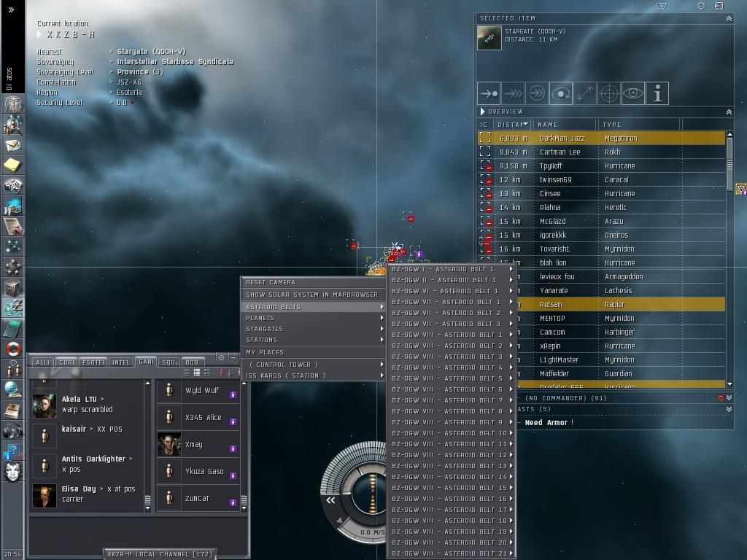The width and height of the screenshot is (747, 560).
Task: Open the Assets cube sidebar icon
Action: [x=13, y=287]
